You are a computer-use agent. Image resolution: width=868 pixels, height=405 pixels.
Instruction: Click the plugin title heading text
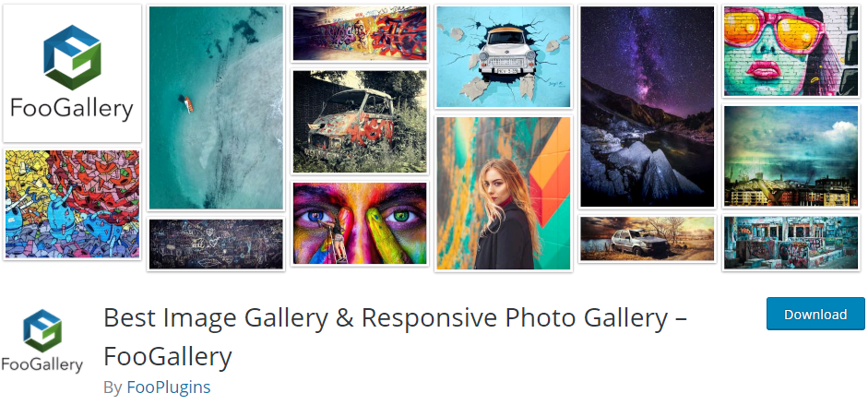395,337
